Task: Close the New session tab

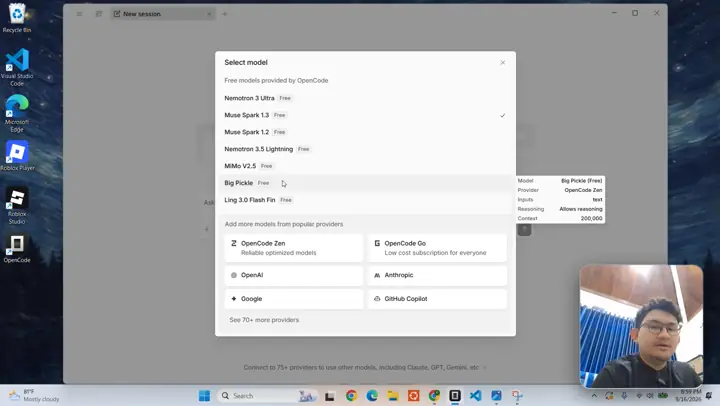Action: 209,14
